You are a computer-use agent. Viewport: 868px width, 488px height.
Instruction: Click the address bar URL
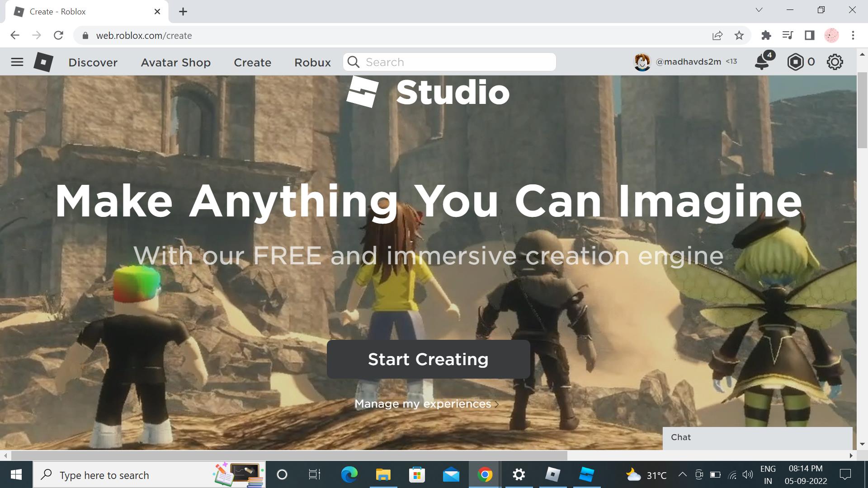[144, 36]
